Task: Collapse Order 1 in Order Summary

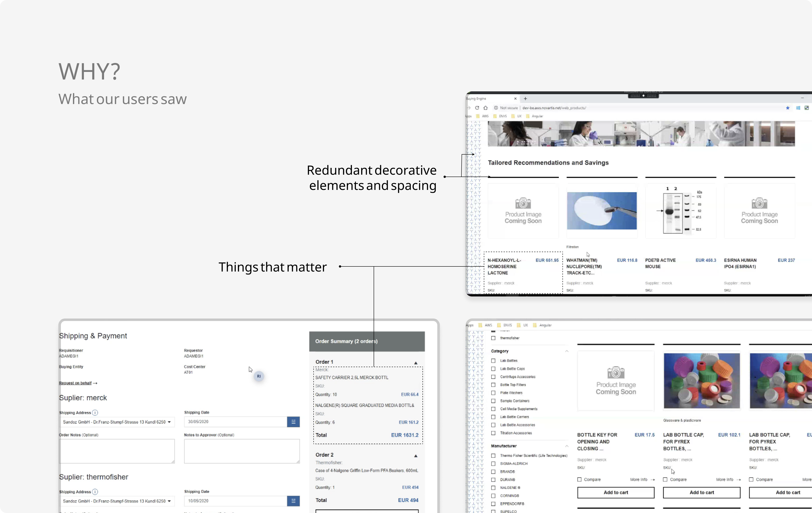Action: coord(416,363)
